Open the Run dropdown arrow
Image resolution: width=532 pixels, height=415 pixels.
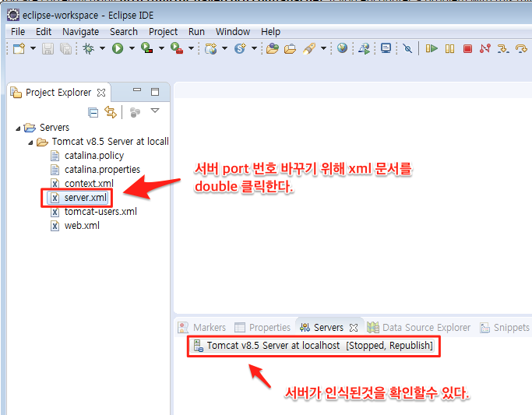[x=132, y=48]
